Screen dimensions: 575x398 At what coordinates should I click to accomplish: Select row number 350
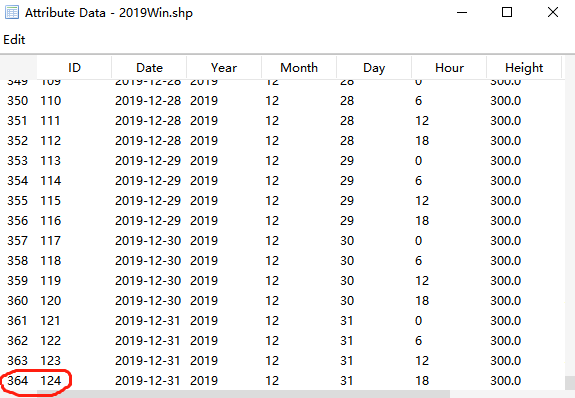[x=18, y=101]
